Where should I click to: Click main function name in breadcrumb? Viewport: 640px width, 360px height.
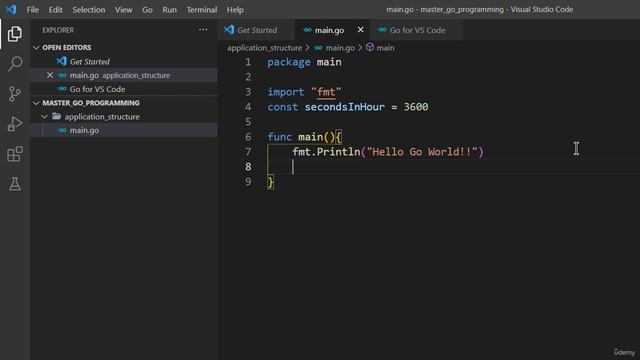point(385,48)
